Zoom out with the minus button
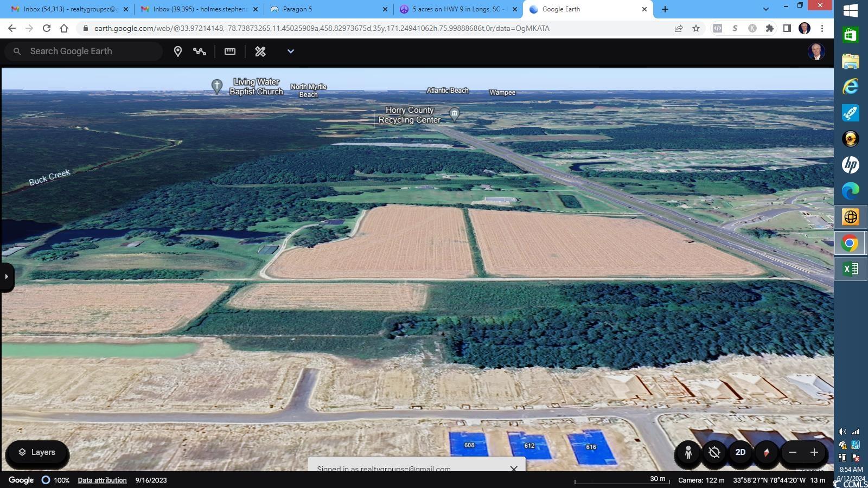 coord(793,452)
